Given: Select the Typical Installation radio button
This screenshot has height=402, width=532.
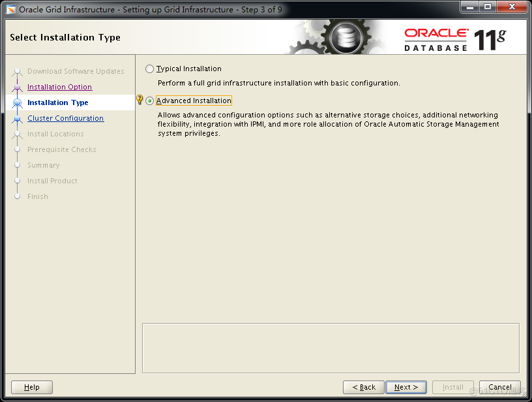Looking at the screenshot, I should click(149, 69).
